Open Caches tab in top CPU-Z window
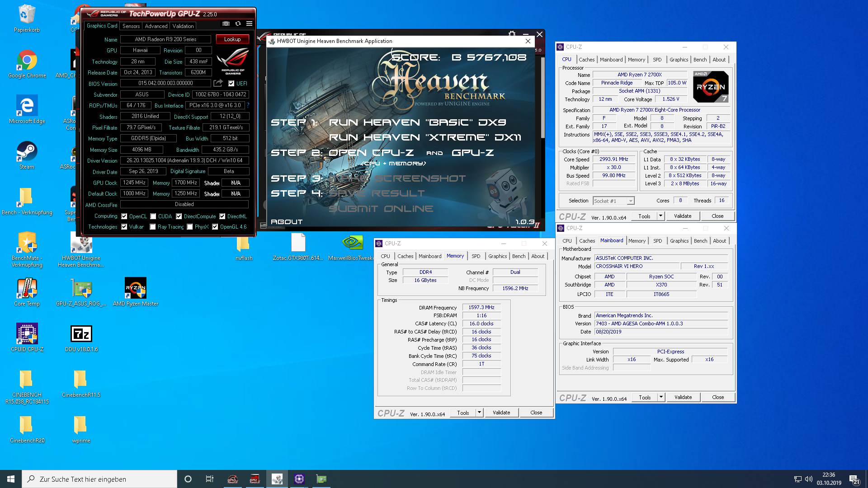 point(587,60)
